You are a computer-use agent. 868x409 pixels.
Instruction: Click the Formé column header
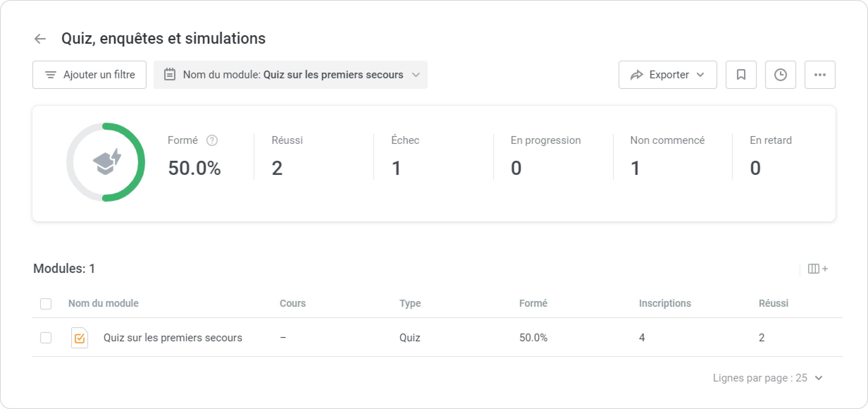point(533,303)
